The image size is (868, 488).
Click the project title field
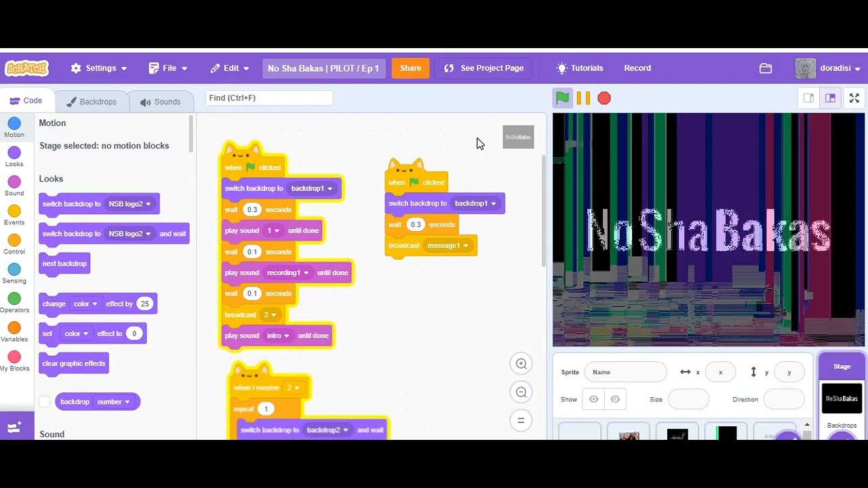pos(323,68)
